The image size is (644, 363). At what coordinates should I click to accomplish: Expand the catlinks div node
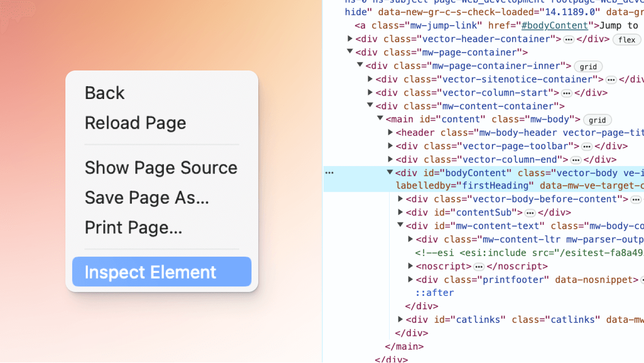[x=400, y=319]
